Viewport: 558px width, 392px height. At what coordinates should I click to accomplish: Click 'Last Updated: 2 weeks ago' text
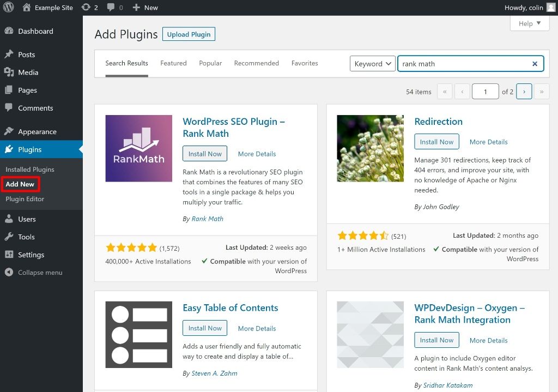(266, 248)
